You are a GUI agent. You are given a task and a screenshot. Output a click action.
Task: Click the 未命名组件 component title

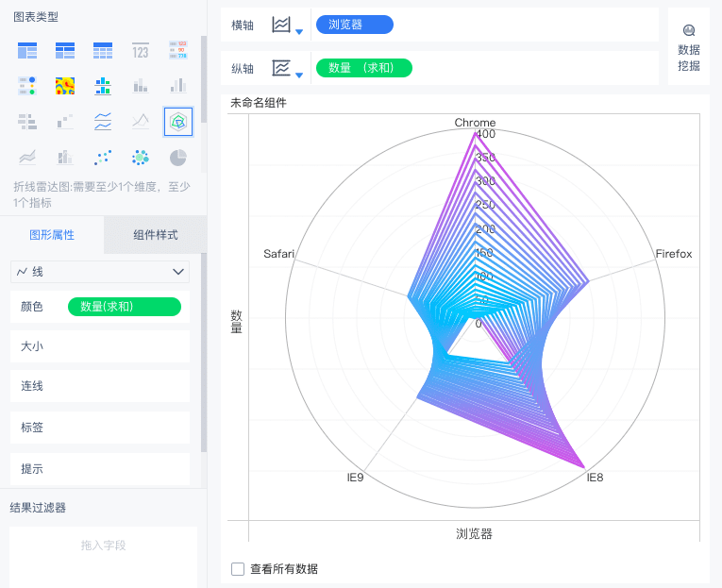(x=259, y=103)
